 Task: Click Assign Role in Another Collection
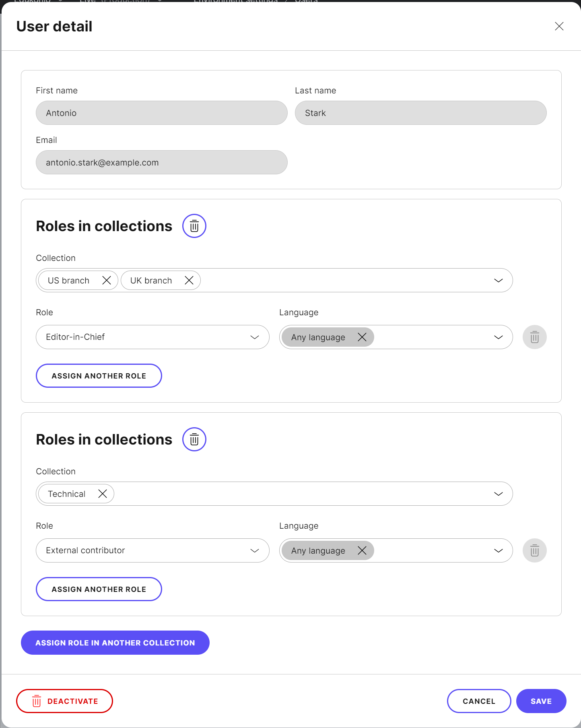click(x=115, y=643)
